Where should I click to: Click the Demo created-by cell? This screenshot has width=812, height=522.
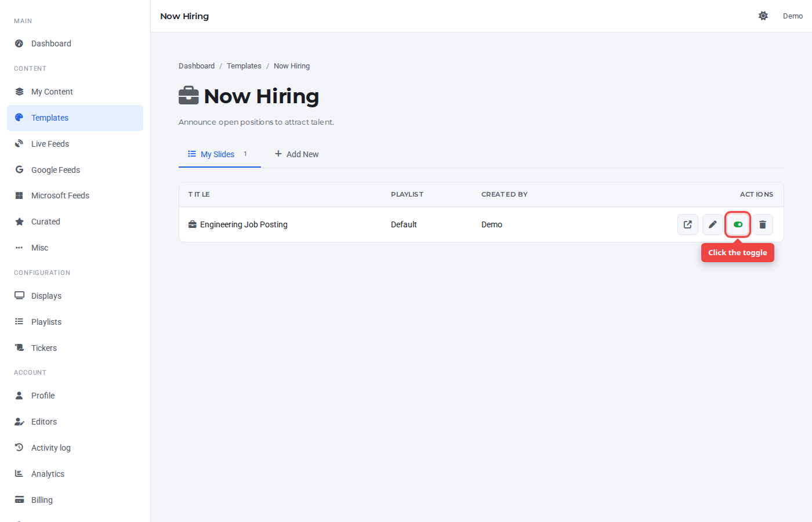492,224
